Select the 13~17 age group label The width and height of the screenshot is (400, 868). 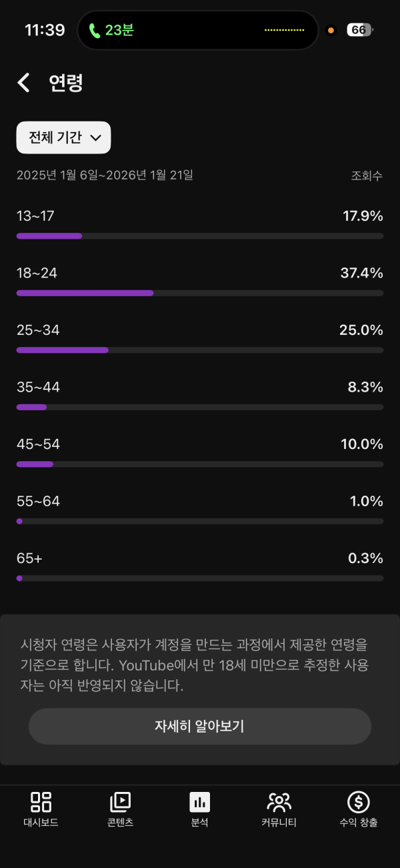[x=35, y=216]
